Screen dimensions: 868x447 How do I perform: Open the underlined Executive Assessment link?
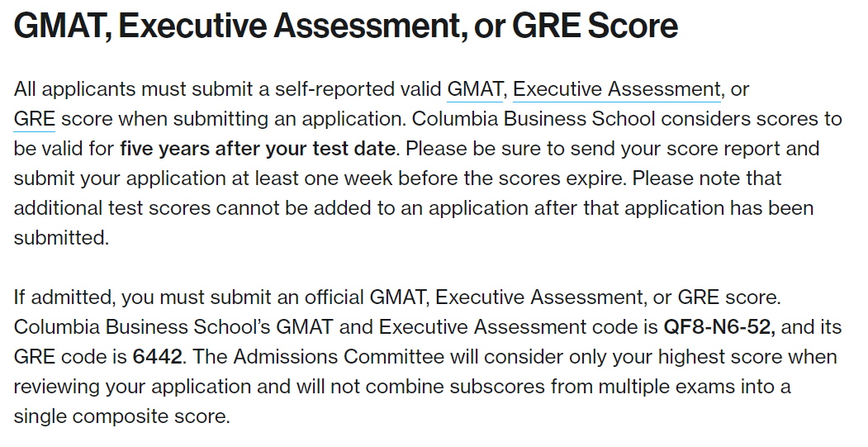[x=616, y=88]
